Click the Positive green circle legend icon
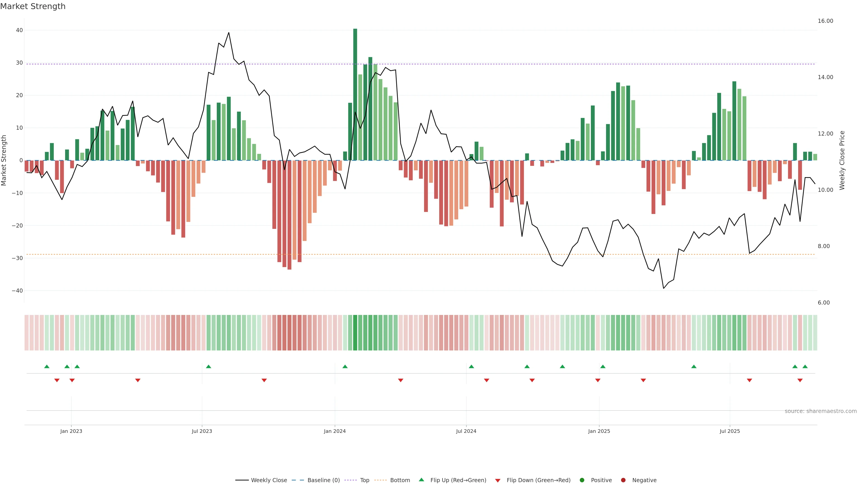This screenshot has width=868, height=488. coord(582,480)
